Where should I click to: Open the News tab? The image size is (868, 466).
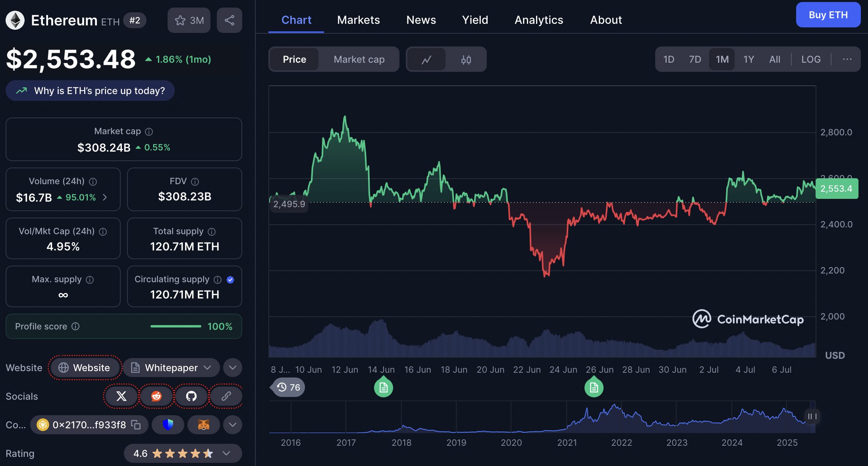421,20
